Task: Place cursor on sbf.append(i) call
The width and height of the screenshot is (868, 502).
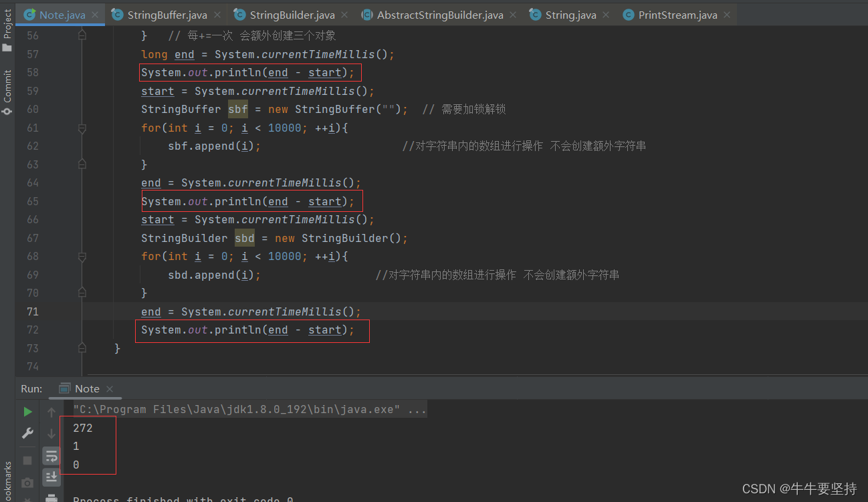Action: [214, 146]
